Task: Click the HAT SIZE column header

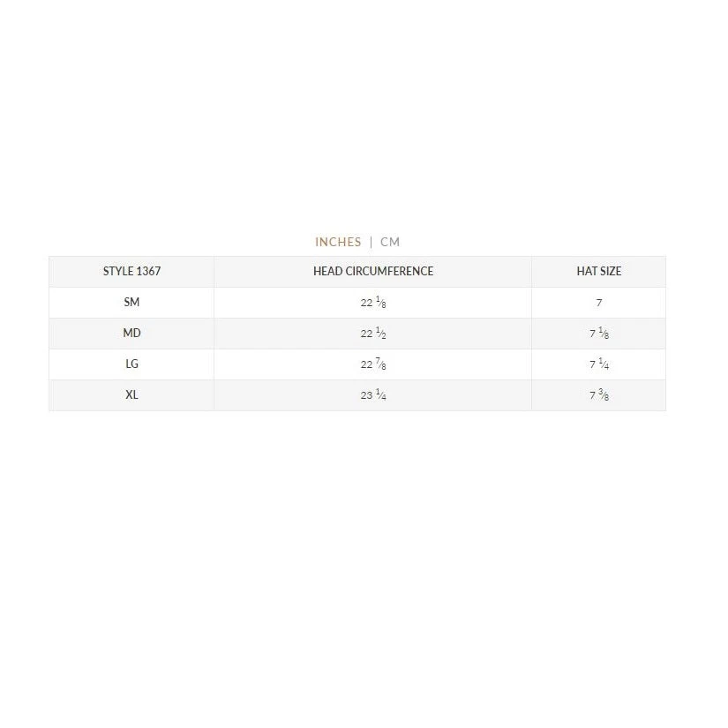Action: click(x=598, y=271)
